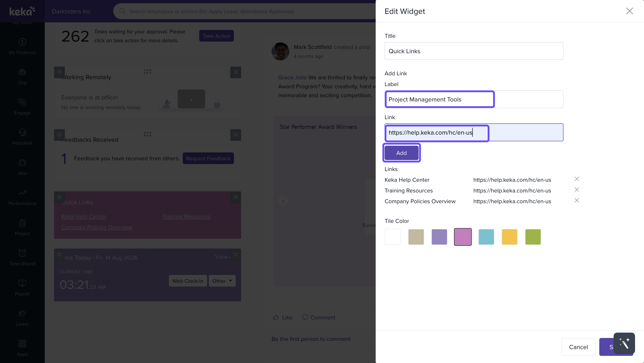Open the Company Policies Overview quick link

97,227
